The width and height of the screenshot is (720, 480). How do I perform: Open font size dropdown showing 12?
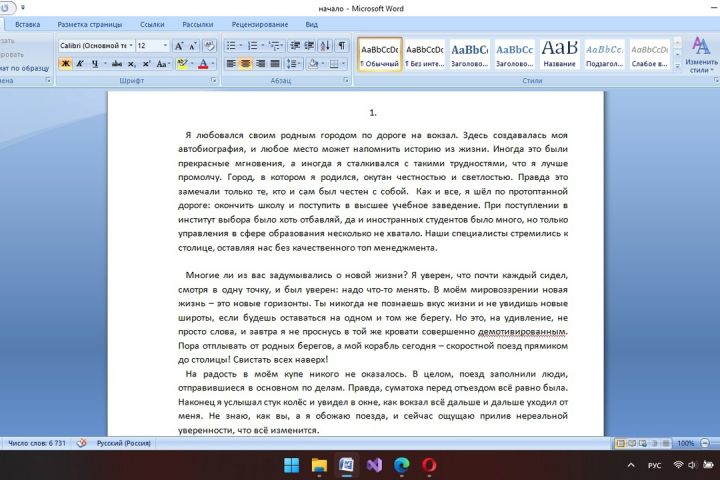click(x=165, y=46)
